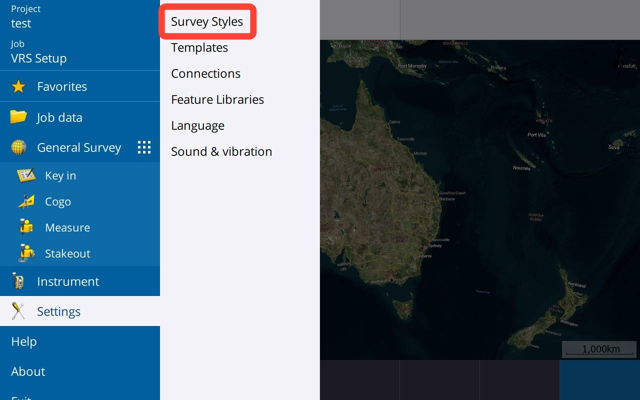Open Templates in Settings submenu

tap(200, 48)
